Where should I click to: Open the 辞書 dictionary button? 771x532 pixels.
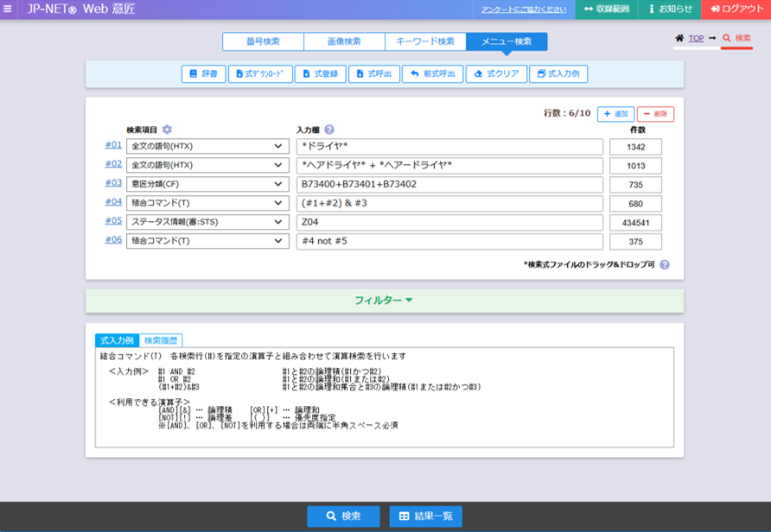(x=204, y=73)
